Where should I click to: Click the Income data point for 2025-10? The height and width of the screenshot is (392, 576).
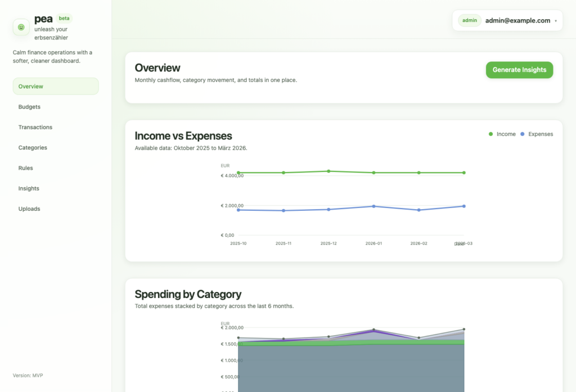pos(238,173)
